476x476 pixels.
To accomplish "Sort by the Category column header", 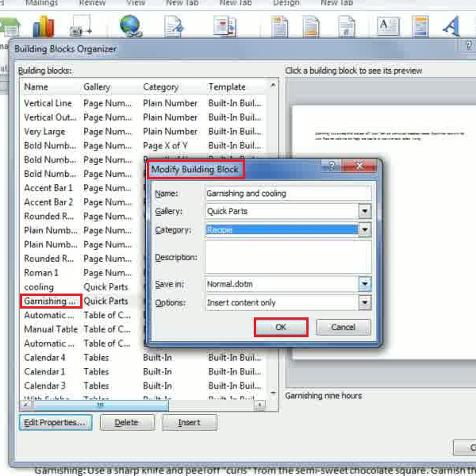I will pos(160,86).
